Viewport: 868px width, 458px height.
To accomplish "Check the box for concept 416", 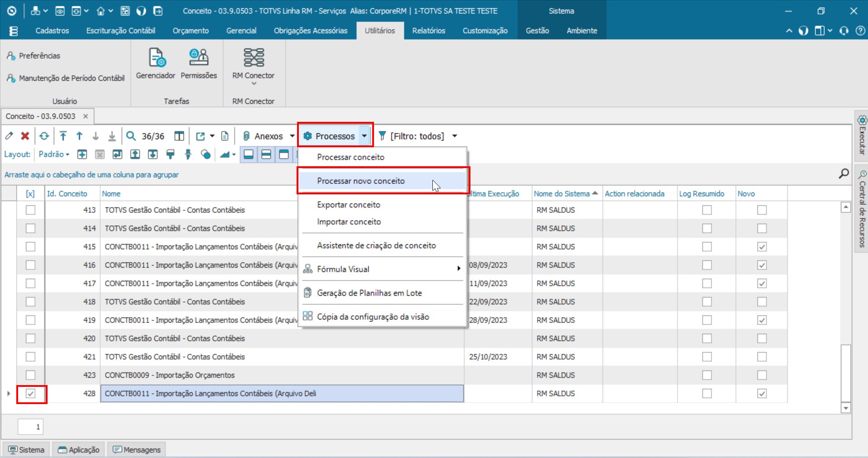I will (30, 265).
